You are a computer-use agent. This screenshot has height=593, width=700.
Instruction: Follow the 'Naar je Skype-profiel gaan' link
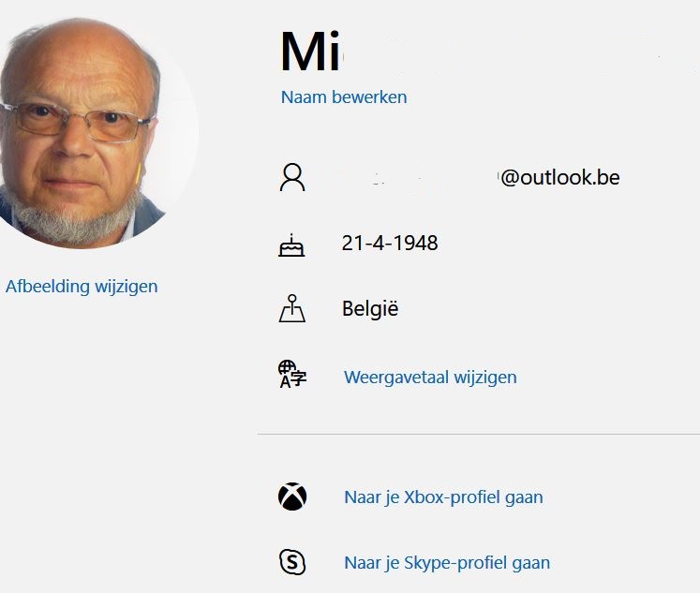pos(447,563)
